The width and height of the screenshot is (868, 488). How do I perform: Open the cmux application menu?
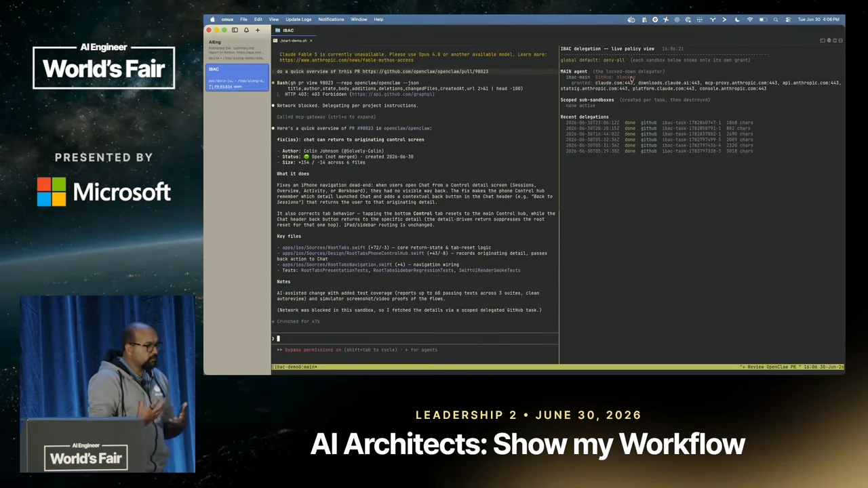[227, 19]
